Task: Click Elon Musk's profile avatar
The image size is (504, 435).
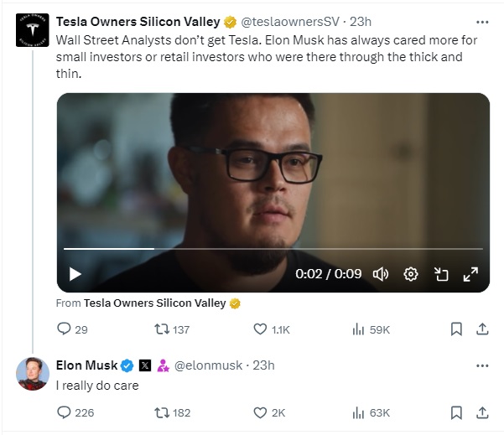Action: pos(34,373)
